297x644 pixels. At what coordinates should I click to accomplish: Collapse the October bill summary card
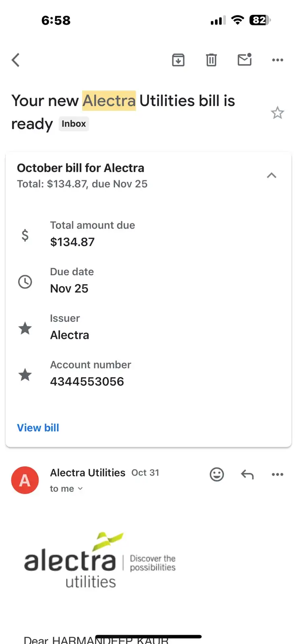(272, 175)
